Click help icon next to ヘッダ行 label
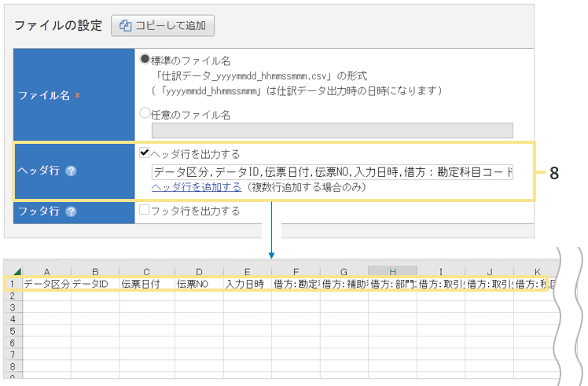Viewport: 588px width, 386px height. coord(71,171)
